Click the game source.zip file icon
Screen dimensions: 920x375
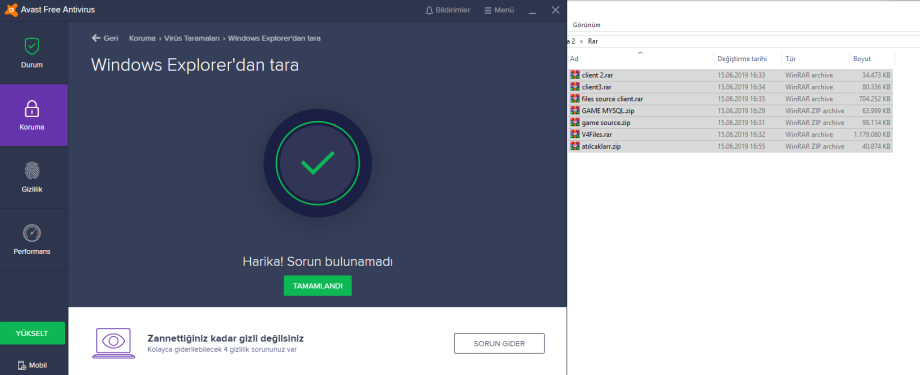pyautogui.click(x=575, y=123)
